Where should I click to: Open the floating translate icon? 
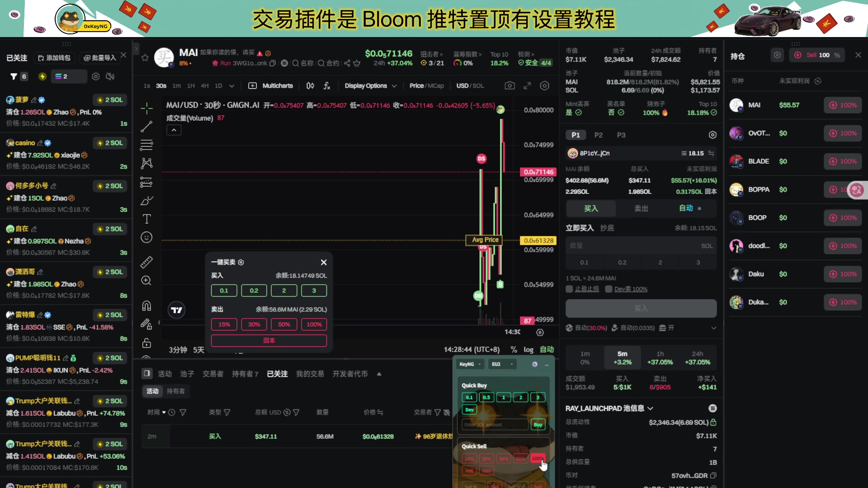click(x=857, y=190)
